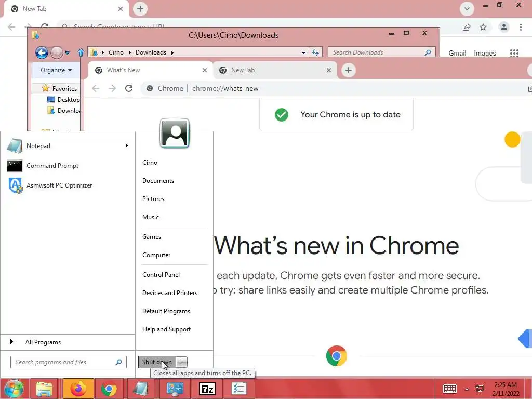Show the on-screen keyboard tray icon
Image resolution: width=532 pixels, height=399 pixels.
450,389
